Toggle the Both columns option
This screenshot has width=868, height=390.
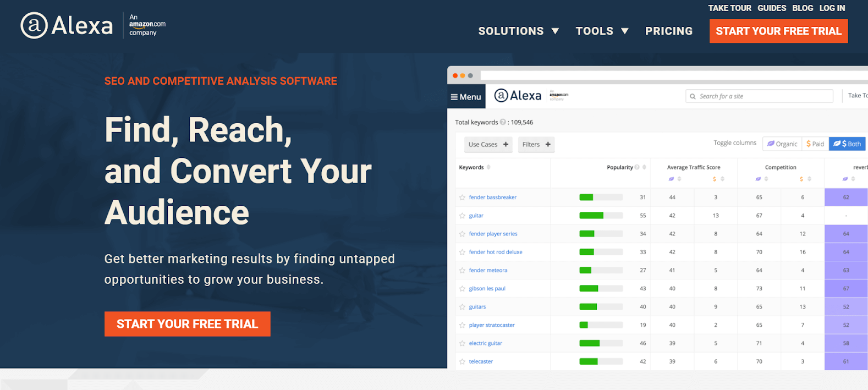847,144
